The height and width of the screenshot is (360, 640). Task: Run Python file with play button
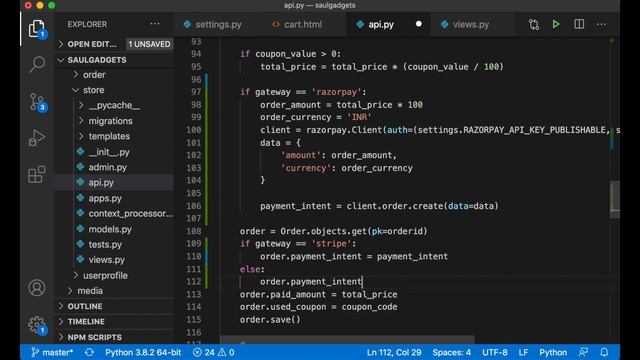[x=556, y=24]
